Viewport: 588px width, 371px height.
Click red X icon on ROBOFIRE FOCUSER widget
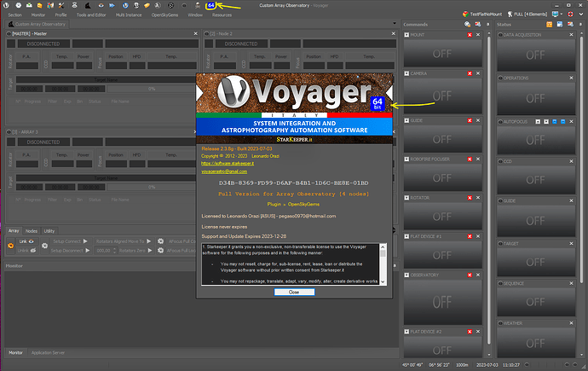coord(470,159)
